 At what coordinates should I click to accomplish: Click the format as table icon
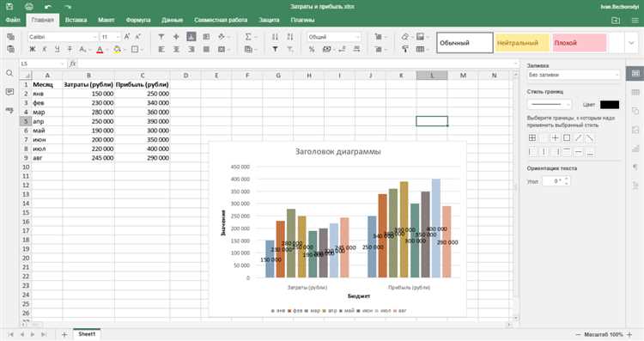tap(420, 49)
